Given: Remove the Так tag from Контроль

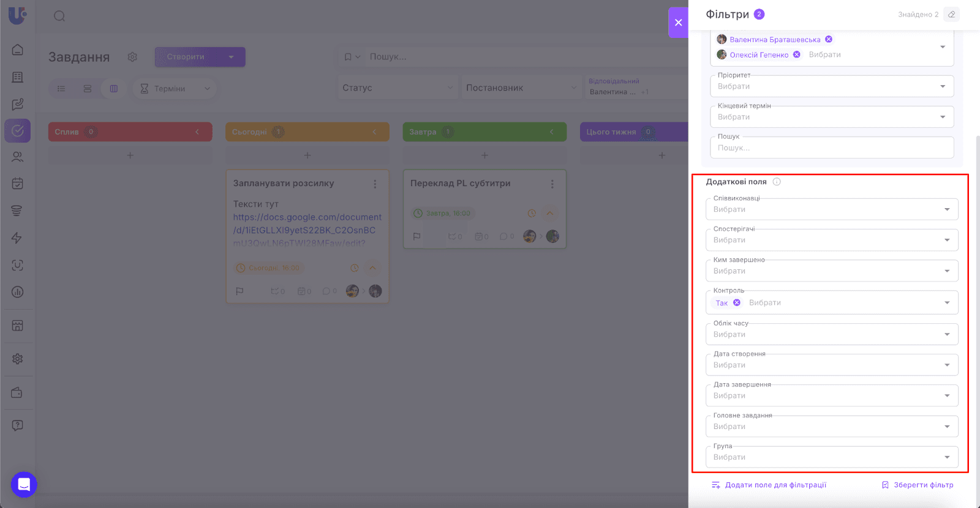Looking at the screenshot, I should click(737, 303).
